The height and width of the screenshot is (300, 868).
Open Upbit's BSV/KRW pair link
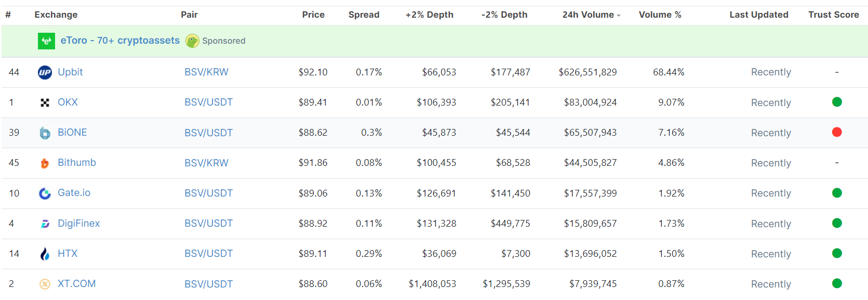click(x=206, y=72)
